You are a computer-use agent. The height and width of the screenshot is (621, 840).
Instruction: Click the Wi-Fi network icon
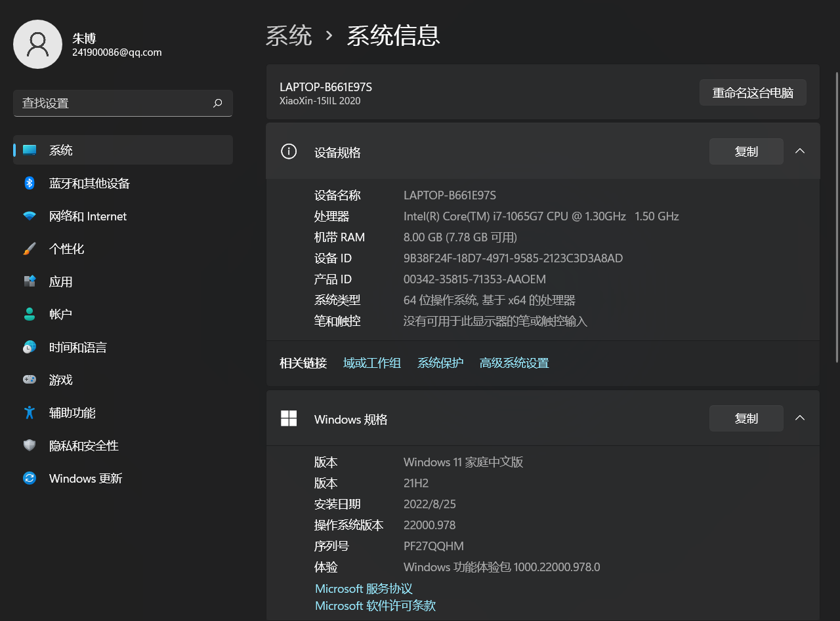(30, 216)
